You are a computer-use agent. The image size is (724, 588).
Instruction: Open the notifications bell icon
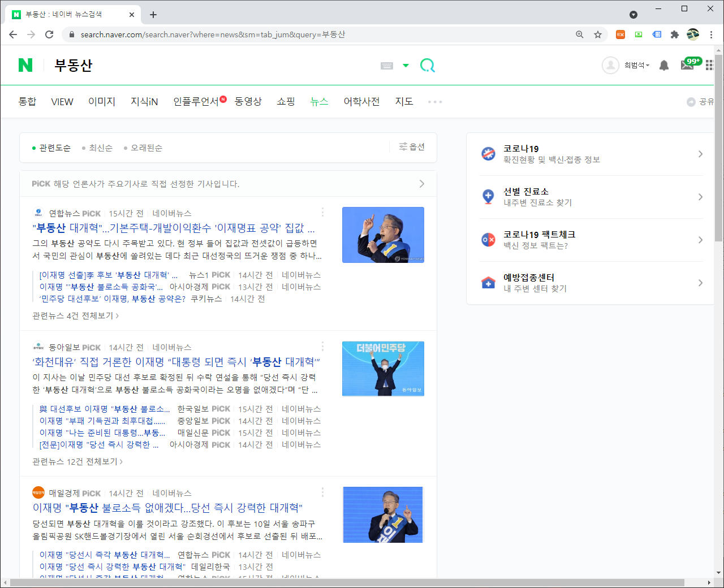point(664,66)
